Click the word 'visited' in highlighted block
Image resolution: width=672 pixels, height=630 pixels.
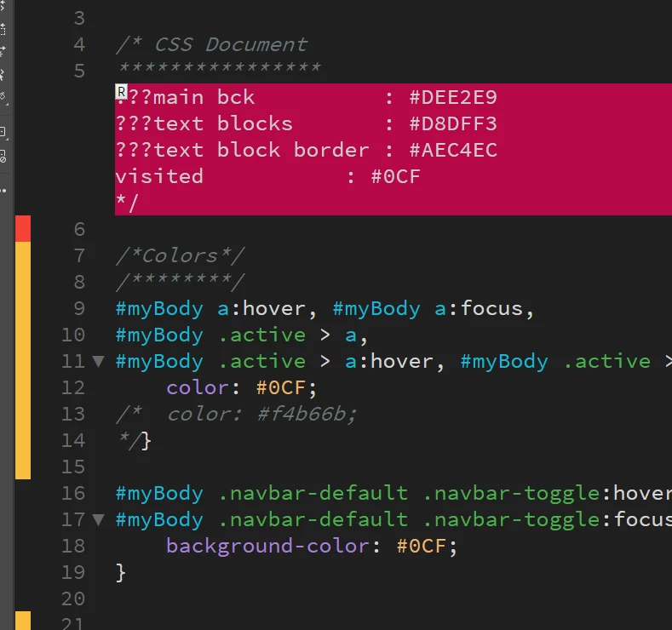[x=159, y=176]
